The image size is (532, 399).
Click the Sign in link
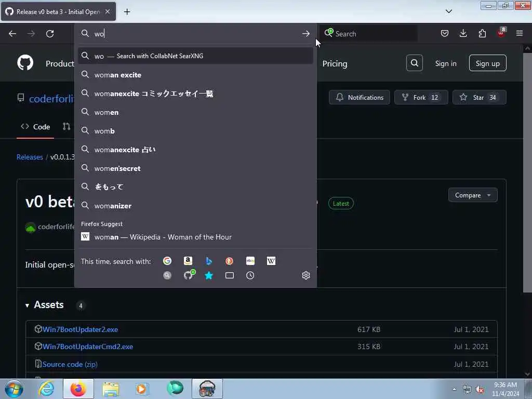(x=445, y=63)
